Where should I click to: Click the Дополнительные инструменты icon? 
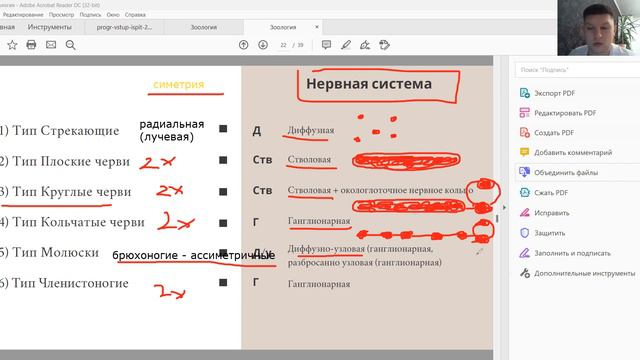[x=524, y=273]
